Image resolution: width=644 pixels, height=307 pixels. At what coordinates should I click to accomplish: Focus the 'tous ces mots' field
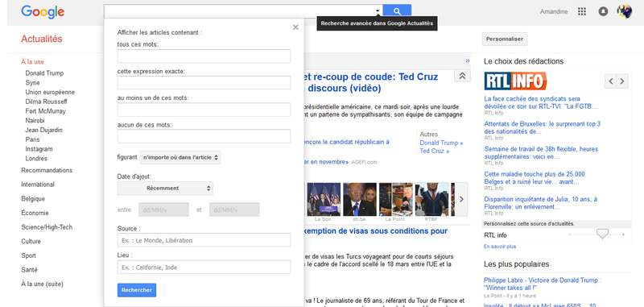coord(204,56)
